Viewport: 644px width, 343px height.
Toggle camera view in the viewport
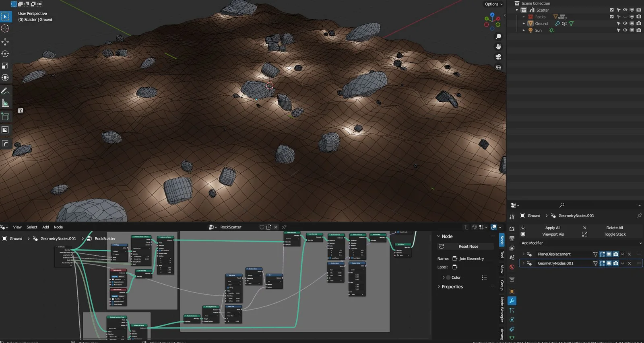coord(498,57)
